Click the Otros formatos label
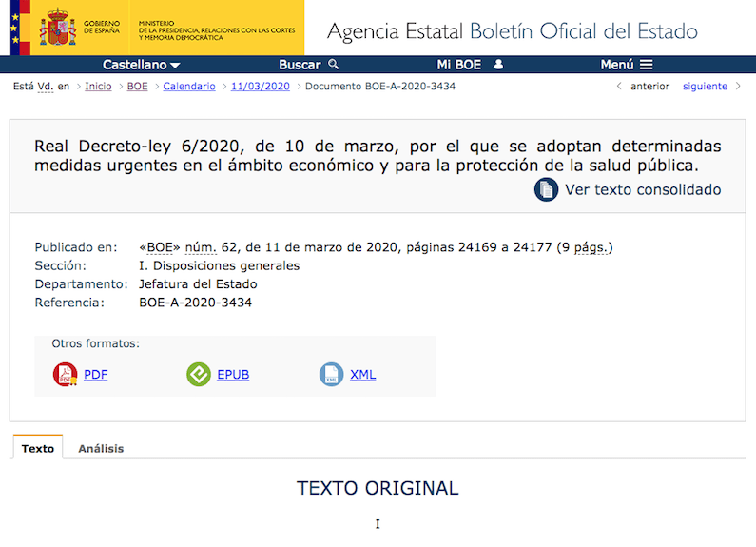The width and height of the screenshot is (756, 547). [95, 343]
